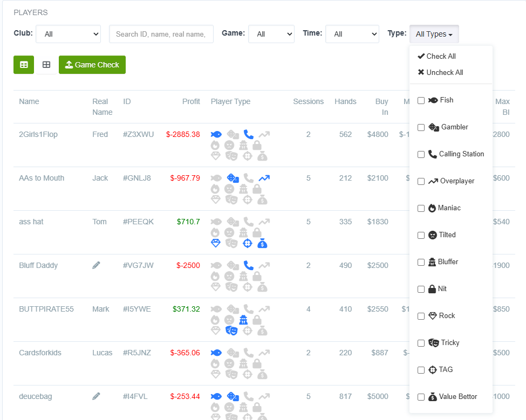Viewport: 526px width, 420px height.
Task: Click the blue Fish icon for Cardsforkids
Action: point(216,353)
